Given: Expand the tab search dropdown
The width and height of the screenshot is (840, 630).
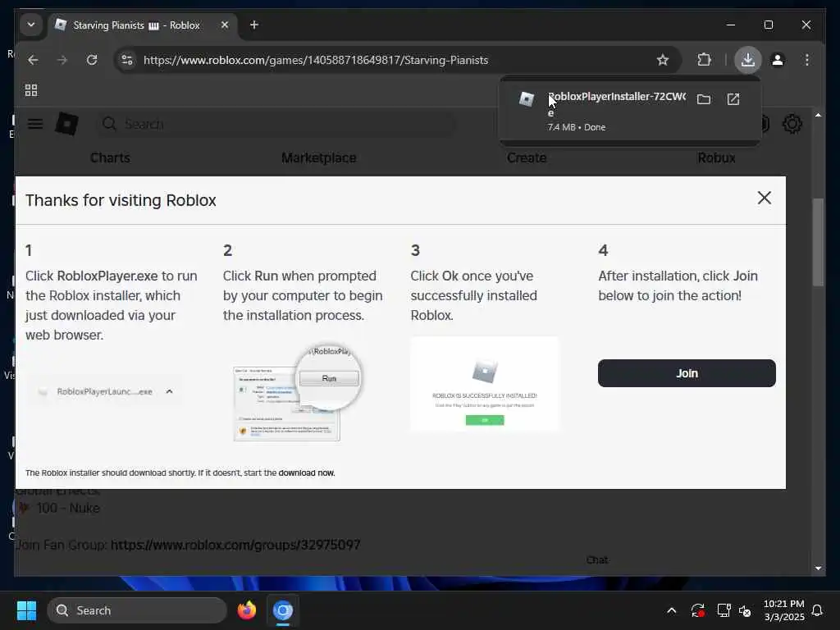Looking at the screenshot, I should (x=31, y=25).
